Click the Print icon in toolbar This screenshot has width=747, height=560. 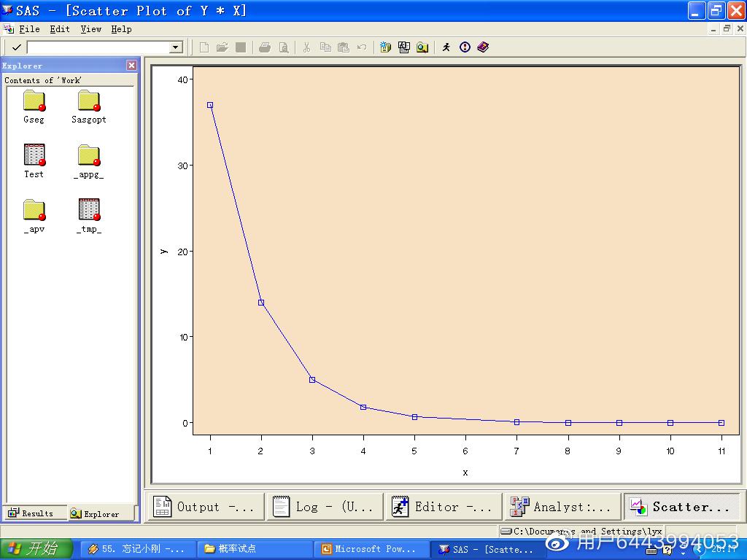[x=265, y=47]
